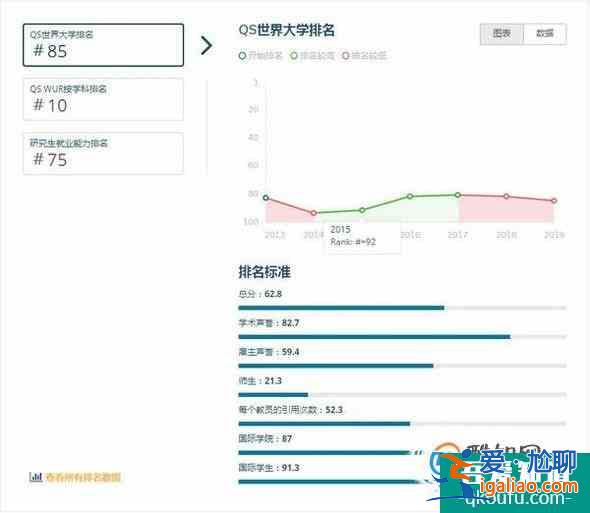Open the view all ranking data link
The image size is (590, 513).
(83, 478)
